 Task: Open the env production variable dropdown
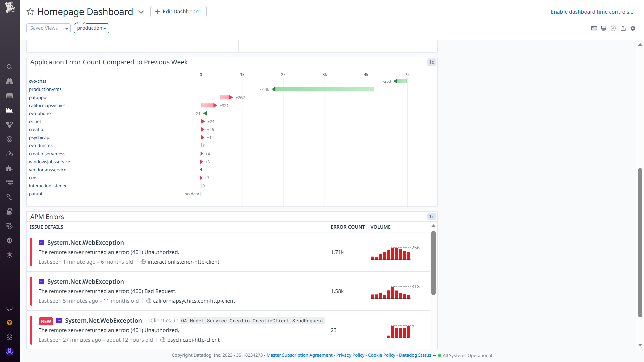[92, 28]
